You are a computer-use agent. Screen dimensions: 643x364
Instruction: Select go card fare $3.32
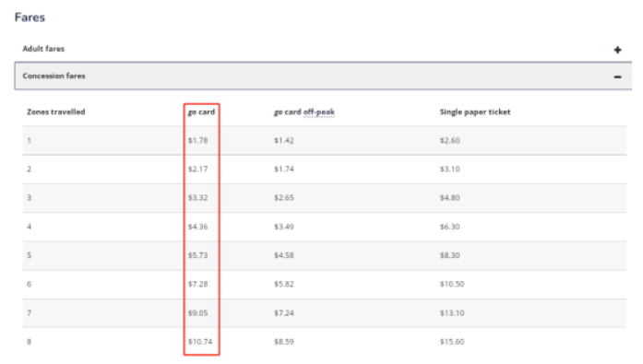click(x=198, y=198)
